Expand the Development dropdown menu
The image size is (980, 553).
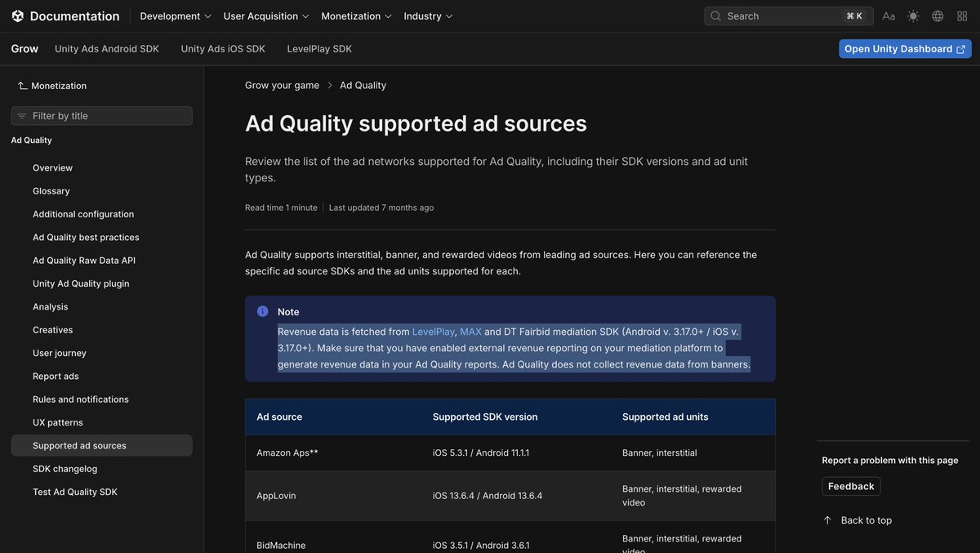coord(176,16)
